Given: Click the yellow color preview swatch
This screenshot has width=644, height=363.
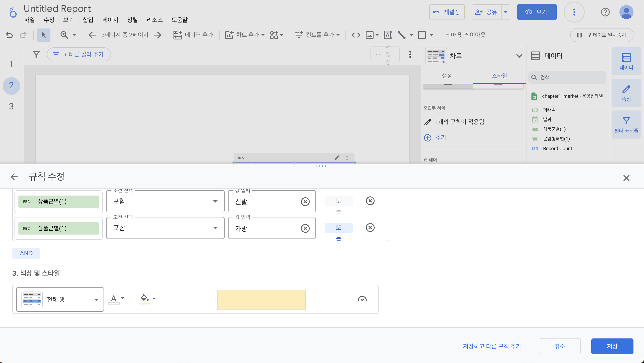Looking at the screenshot, I should tap(261, 300).
